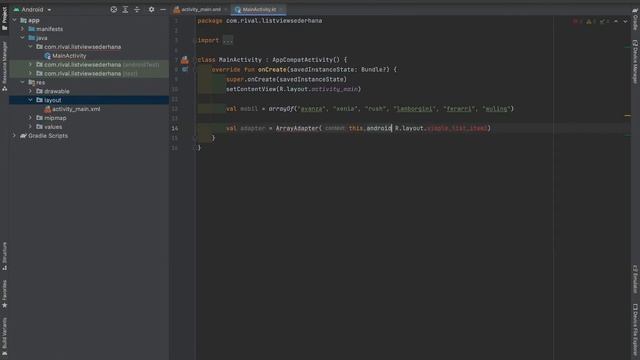
Task: Expand the mipmap folder
Action: coord(30,118)
